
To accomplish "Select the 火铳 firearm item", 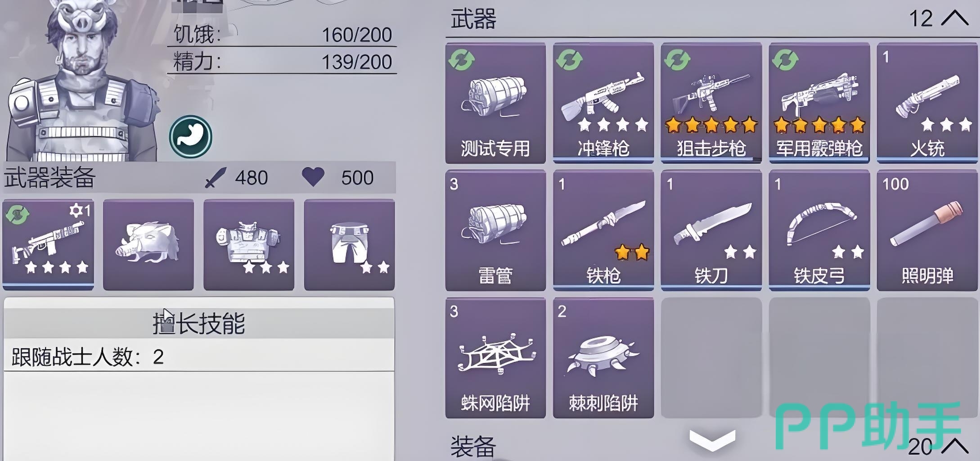I will (x=927, y=103).
